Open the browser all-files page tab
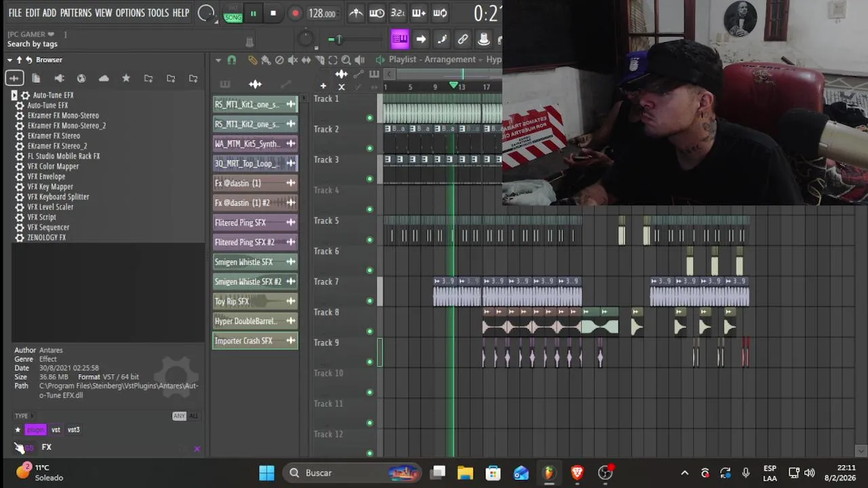The height and width of the screenshot is (488, 868). (36, 79)
